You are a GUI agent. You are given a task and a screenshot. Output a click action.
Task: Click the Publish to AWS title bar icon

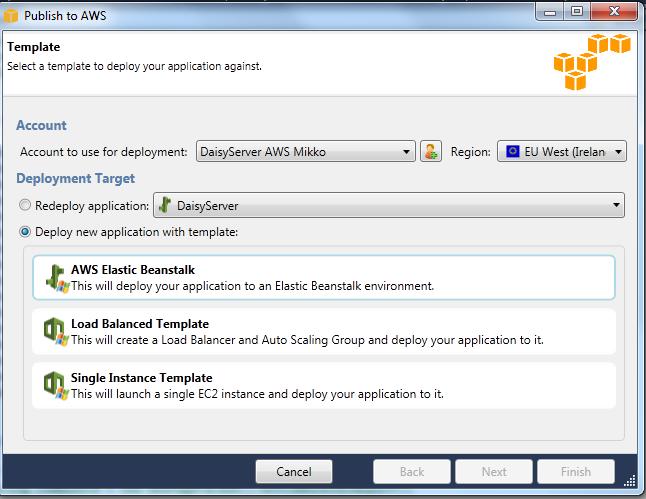(11, 16)
